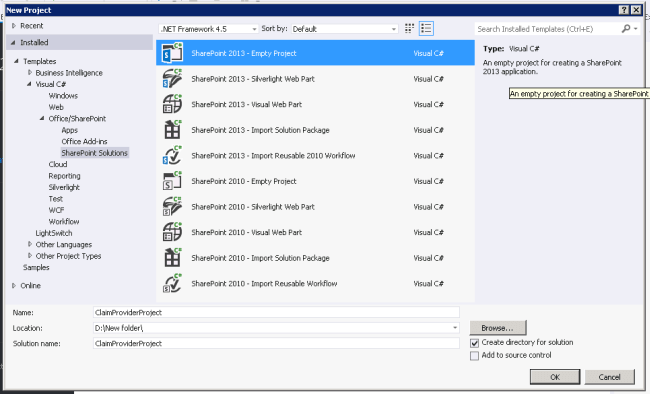This screenshot has width=650, height=394.
Task: Expand the Other Languages node
Action: coord(29,244)
